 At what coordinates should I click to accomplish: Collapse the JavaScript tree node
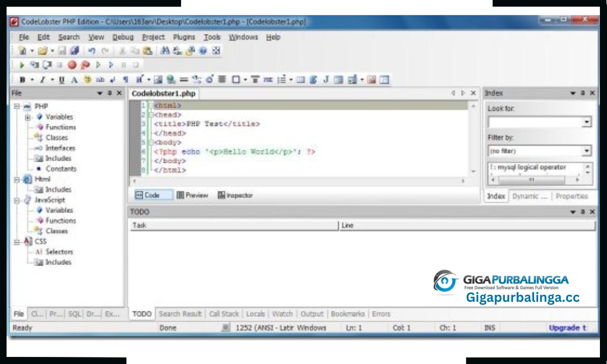17,200
